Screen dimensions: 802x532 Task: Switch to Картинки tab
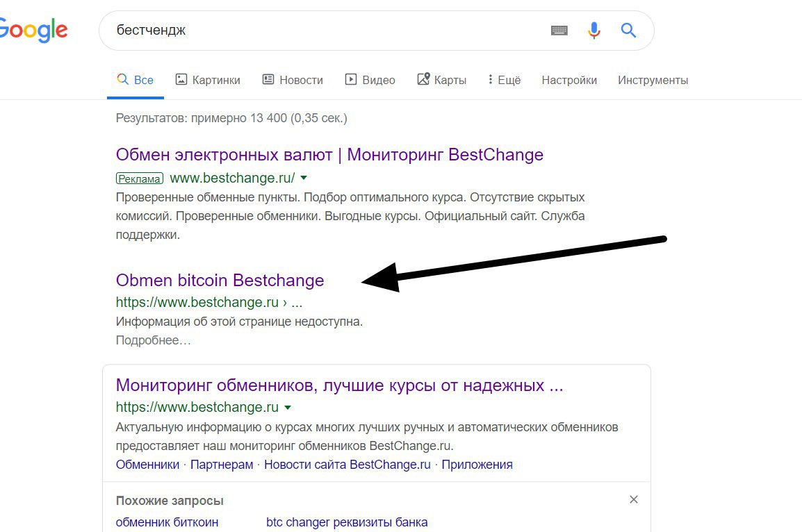pos(208,80)
